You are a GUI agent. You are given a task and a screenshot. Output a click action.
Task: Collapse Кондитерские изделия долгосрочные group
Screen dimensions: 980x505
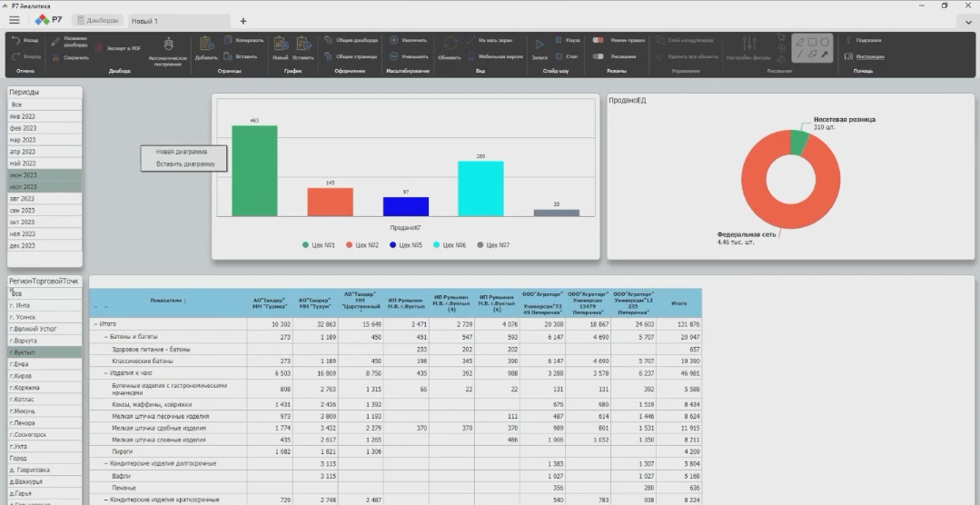(x=106, y=464)
